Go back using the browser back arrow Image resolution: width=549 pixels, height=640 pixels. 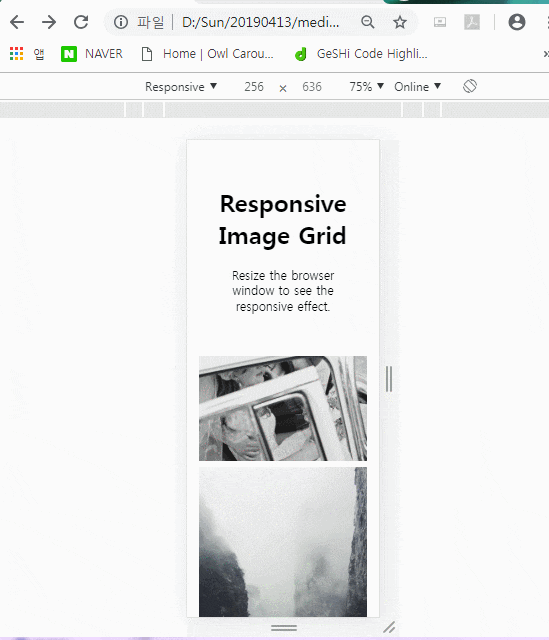point(17,22)
